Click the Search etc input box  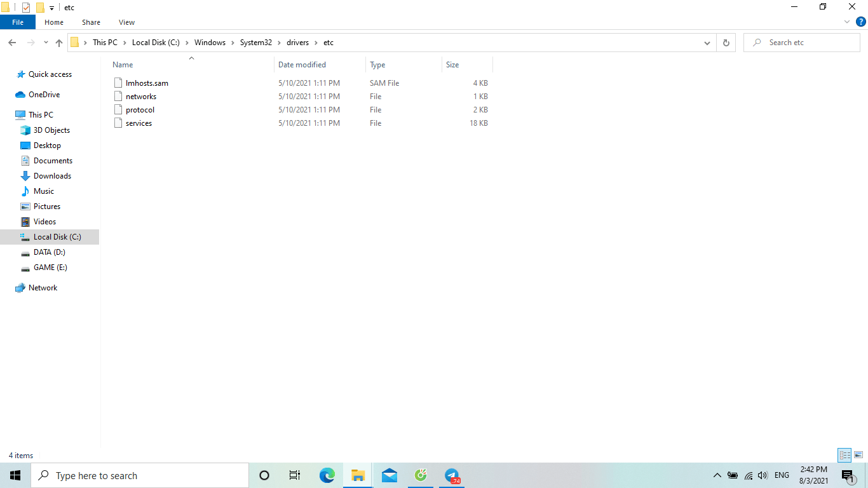[802, 43]
